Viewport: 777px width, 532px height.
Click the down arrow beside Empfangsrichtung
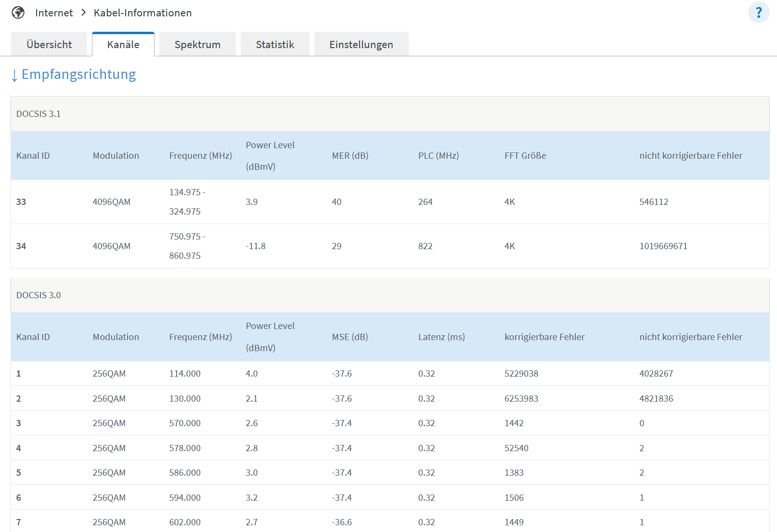(14, 76)
